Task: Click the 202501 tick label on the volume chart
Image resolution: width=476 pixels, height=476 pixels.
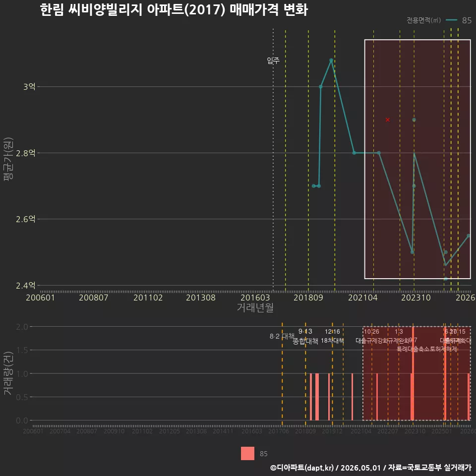Action: tap(442, 431)
